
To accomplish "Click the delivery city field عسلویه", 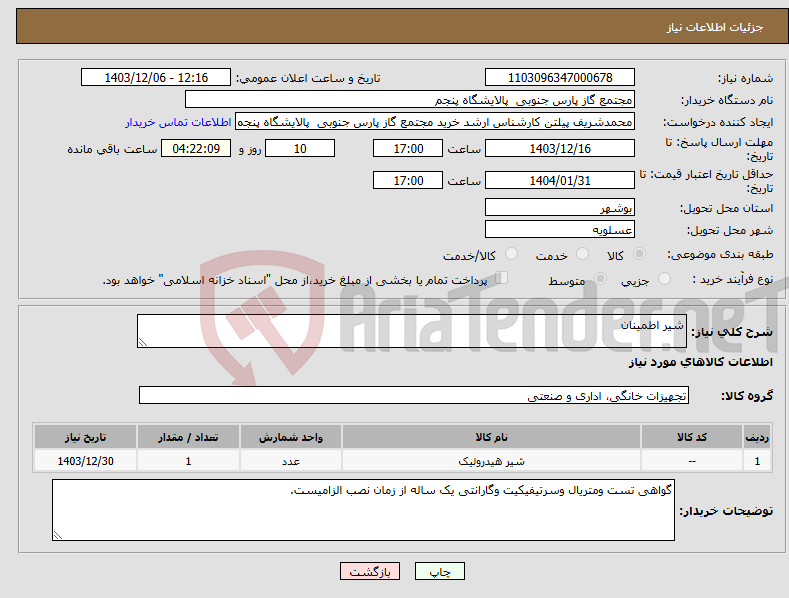I will [560, 230].
